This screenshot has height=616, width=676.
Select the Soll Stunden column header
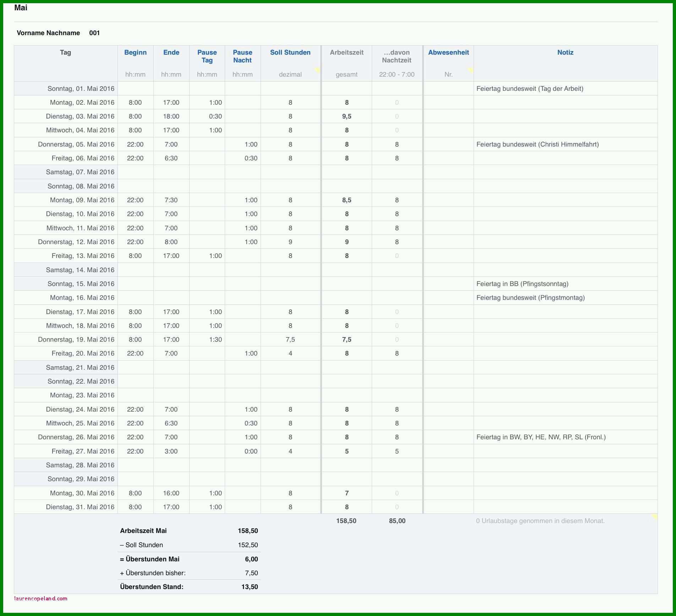(x=290, y=53)
